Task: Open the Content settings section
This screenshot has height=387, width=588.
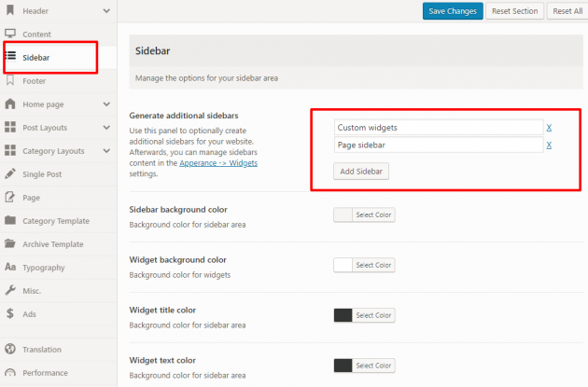Action: 59,35
